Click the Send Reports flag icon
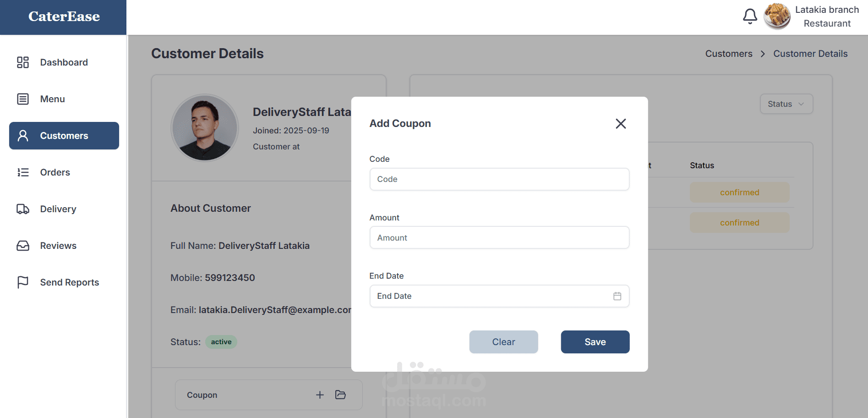This screenshot has height=418, width=868. [x=23, y=282]
